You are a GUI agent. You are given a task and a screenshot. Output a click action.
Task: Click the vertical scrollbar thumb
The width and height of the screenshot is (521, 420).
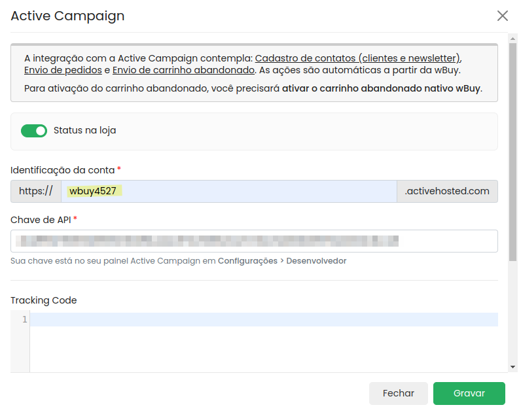click(x=512, y=150)
